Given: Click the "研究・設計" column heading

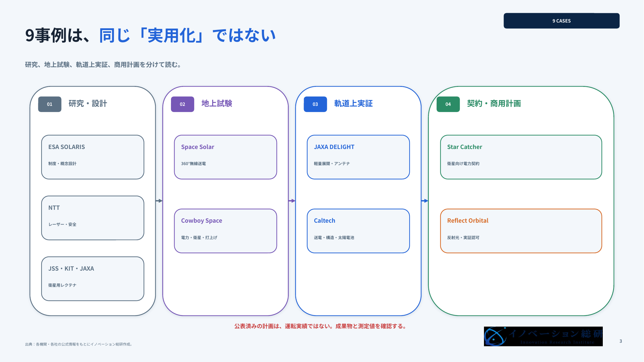Looking at the screenshot, I should click(88, 104).
